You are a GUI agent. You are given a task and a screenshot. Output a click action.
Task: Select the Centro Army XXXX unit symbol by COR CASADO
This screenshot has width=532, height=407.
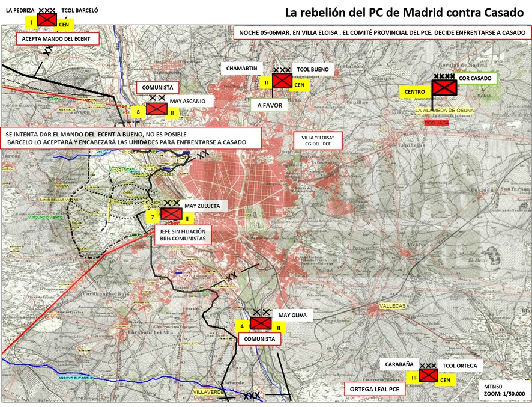(x=444, y=88)
